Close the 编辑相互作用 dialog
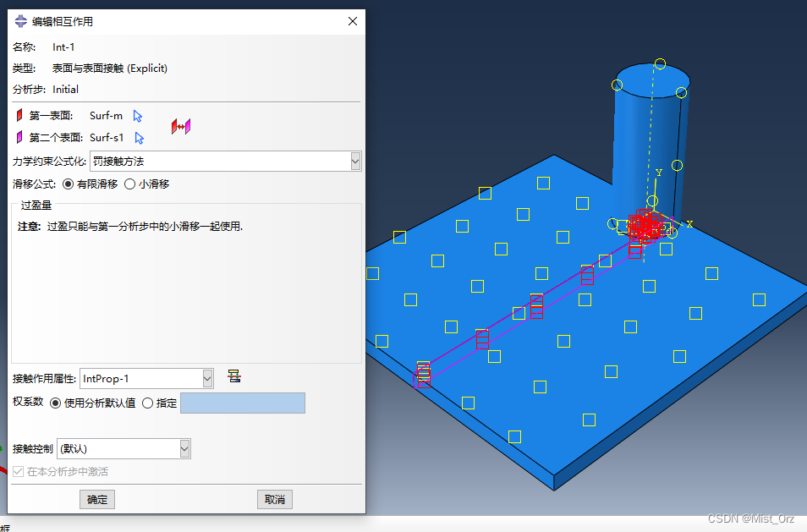This screenshot has height=532, width=807. coord(352,22)
